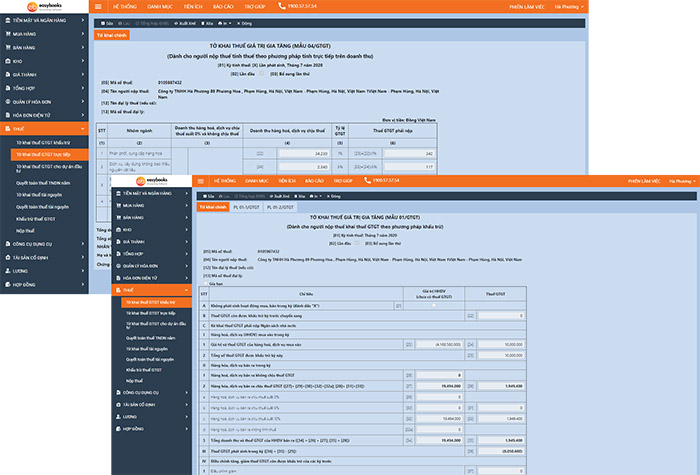Collapse the Thuế section arrow in the back sidebar
This screenshot has height=475, width=700.
click(x=83, y=129)
